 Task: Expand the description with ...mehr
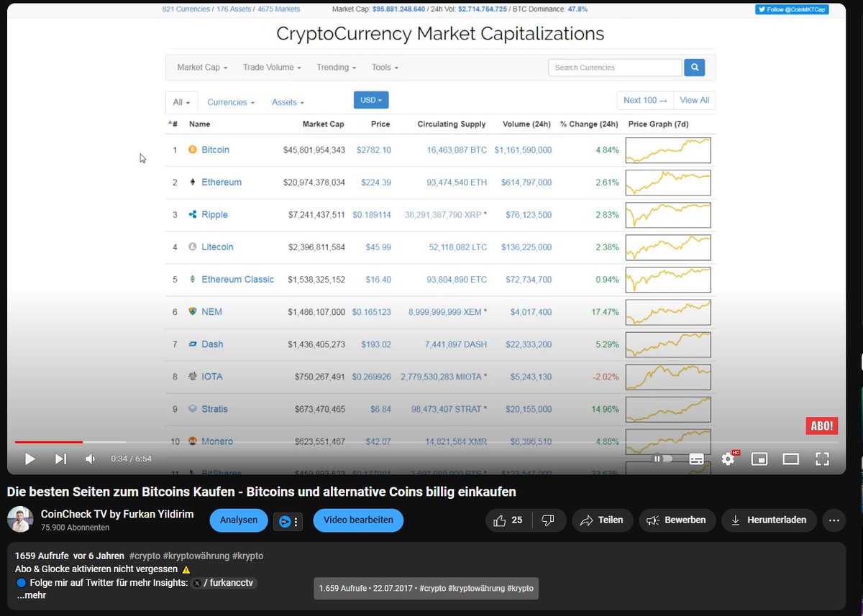(x=32, y=596)
